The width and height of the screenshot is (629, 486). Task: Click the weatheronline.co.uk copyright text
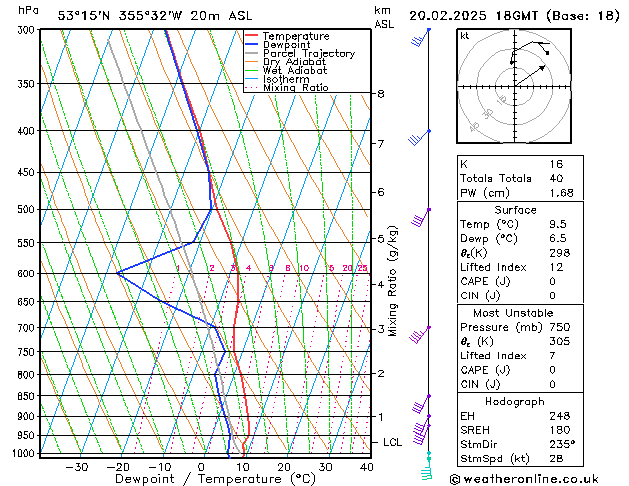tap(524, 479)
